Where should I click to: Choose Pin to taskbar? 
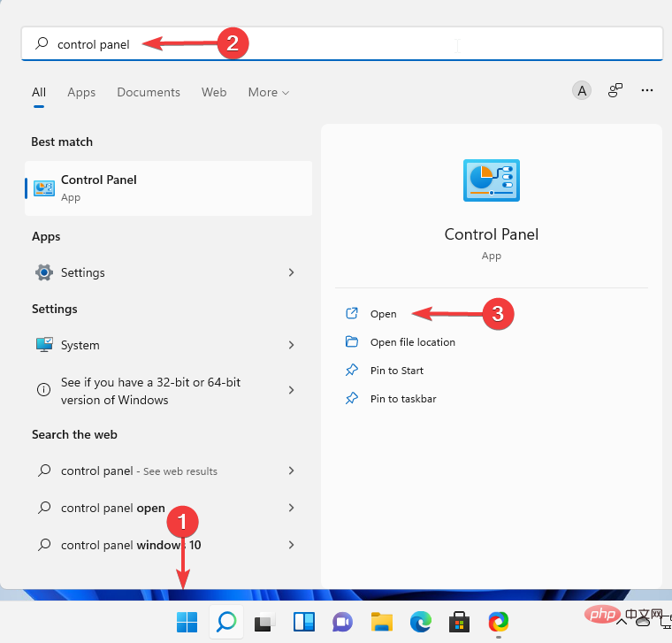(403, 399)
